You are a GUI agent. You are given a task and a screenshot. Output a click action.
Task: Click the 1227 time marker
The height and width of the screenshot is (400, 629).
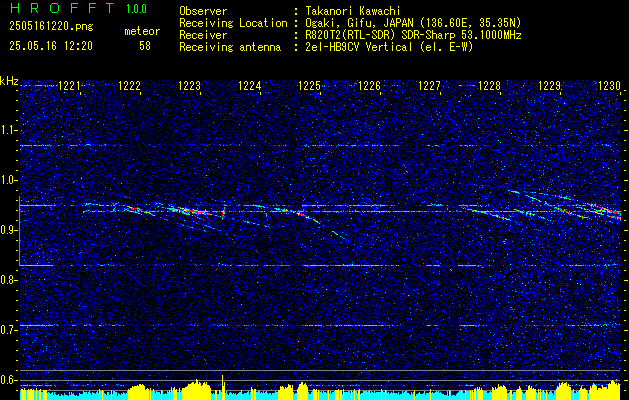(x=429, y=85)
